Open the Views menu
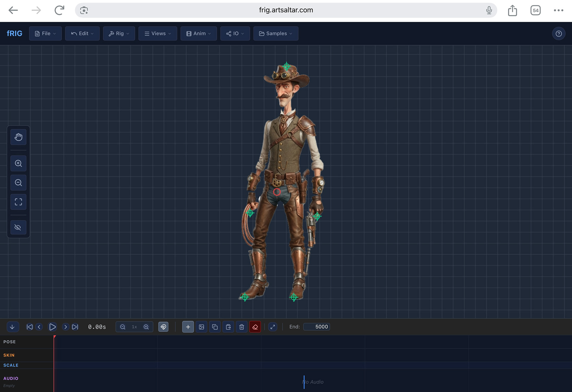Image resolution: width=572 pixels, height=392 pixels. [158, 33]
